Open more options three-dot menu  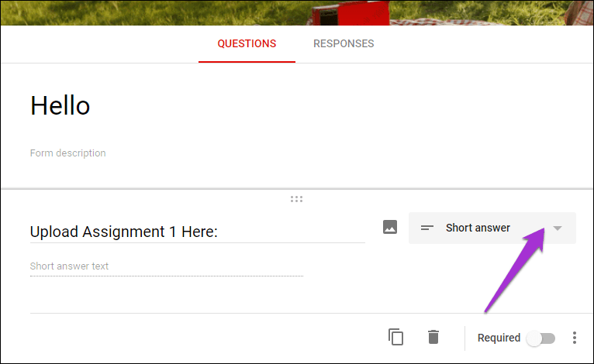575,338
